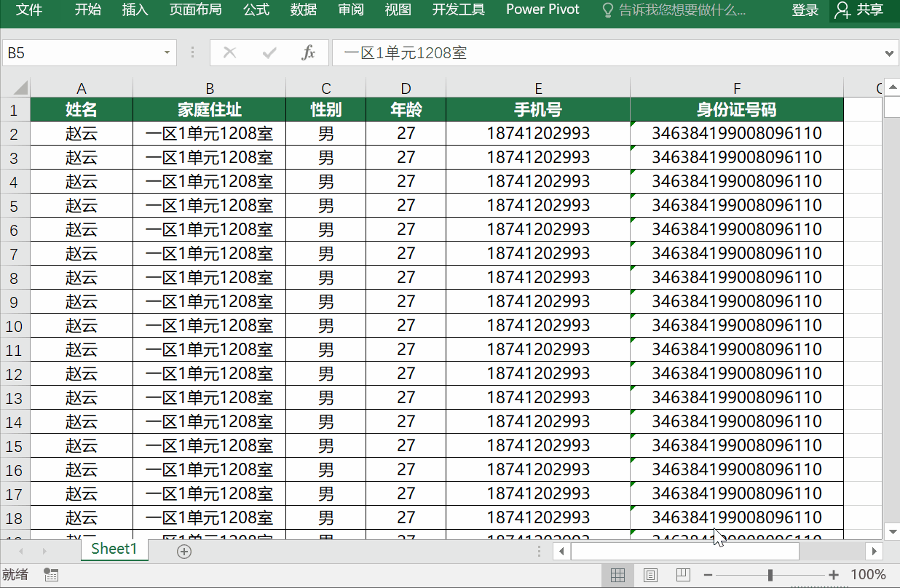Click the Insert Function (fx) icon
This screenshot has width=900, height=588.
pyautogui.click(x=309, y=52)
